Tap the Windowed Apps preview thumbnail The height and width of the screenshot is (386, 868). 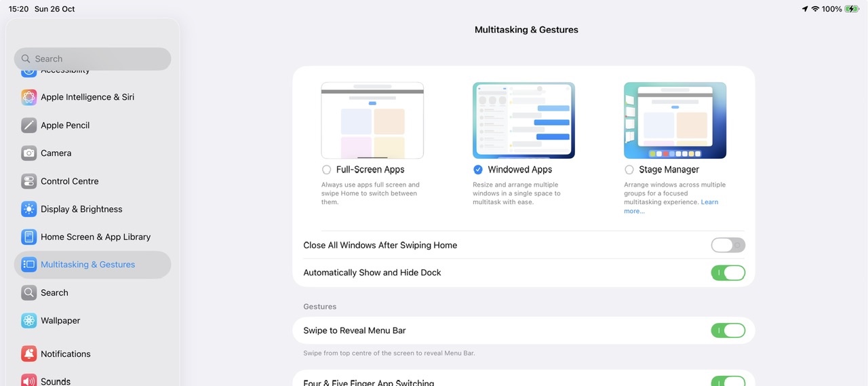pyautogui.click(x=524, y=120)
